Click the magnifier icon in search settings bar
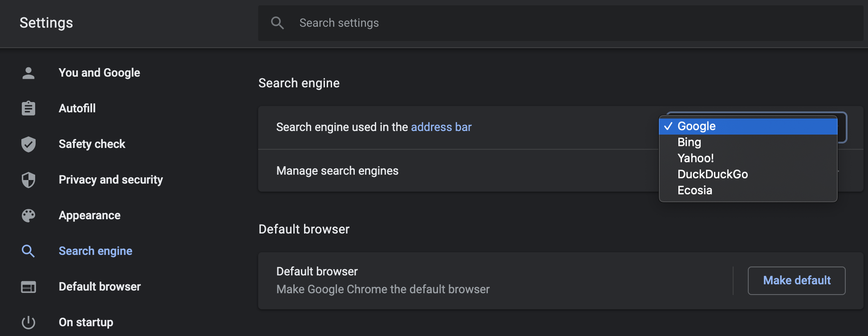The image size is (868, 336). tap(277, 23)
